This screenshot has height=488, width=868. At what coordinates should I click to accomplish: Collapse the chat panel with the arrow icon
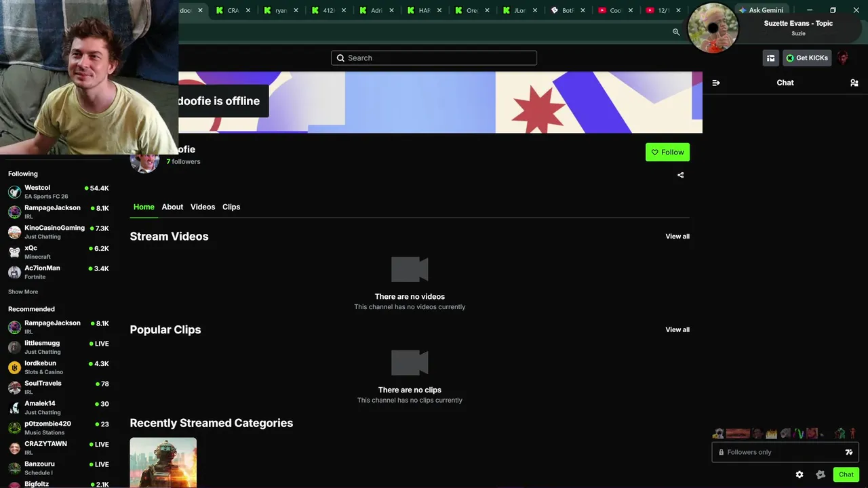click(716, 83)
